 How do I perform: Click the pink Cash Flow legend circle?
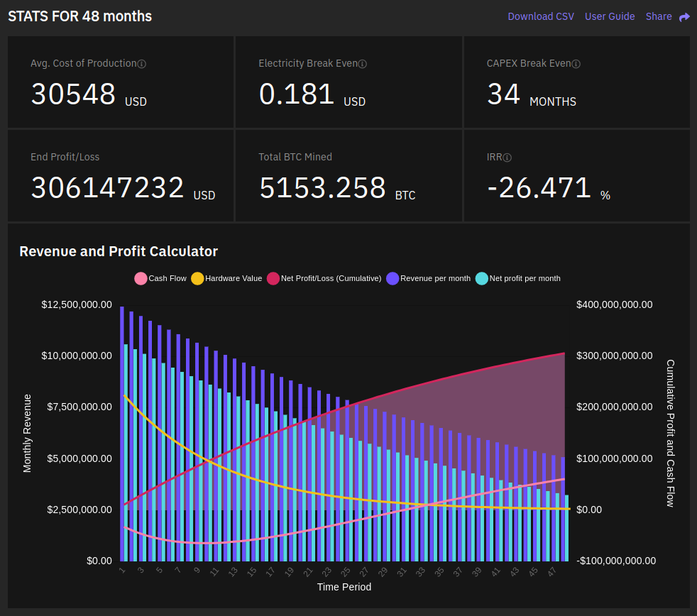pos(141,278)
